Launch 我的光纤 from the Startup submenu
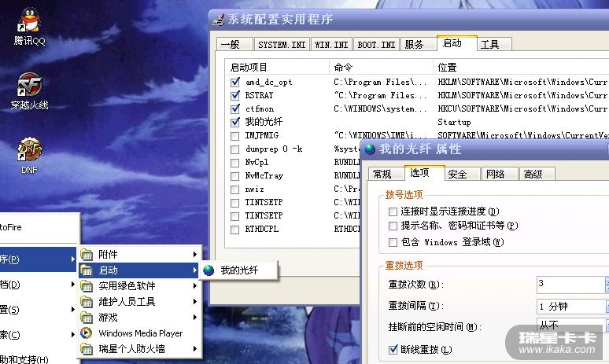This screenshot has height=364, width=609. (239, 270)
